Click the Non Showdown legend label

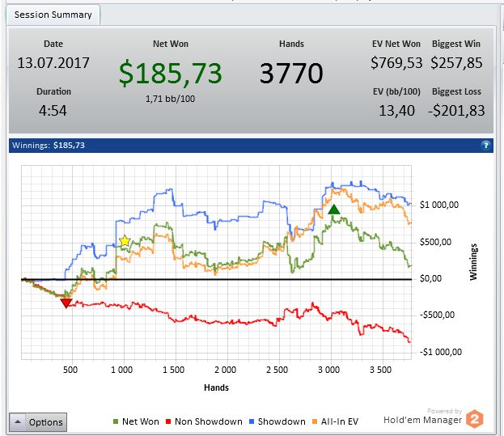(x=208, y=421)
